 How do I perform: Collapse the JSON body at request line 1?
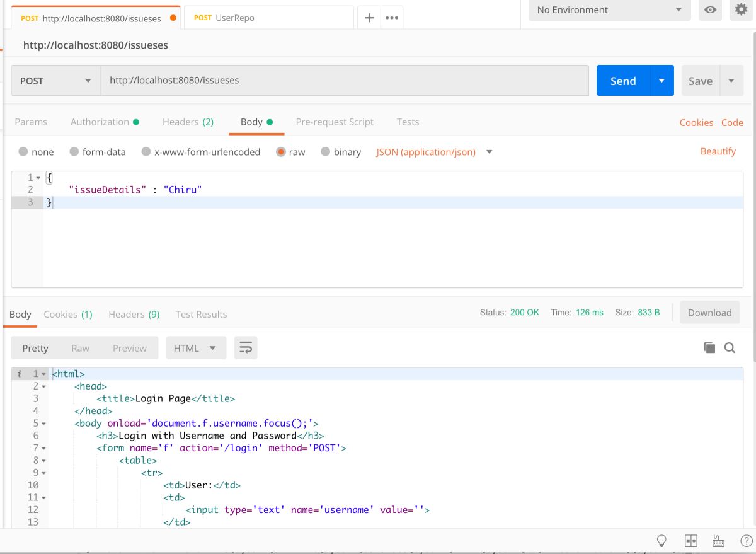point(39,178)
